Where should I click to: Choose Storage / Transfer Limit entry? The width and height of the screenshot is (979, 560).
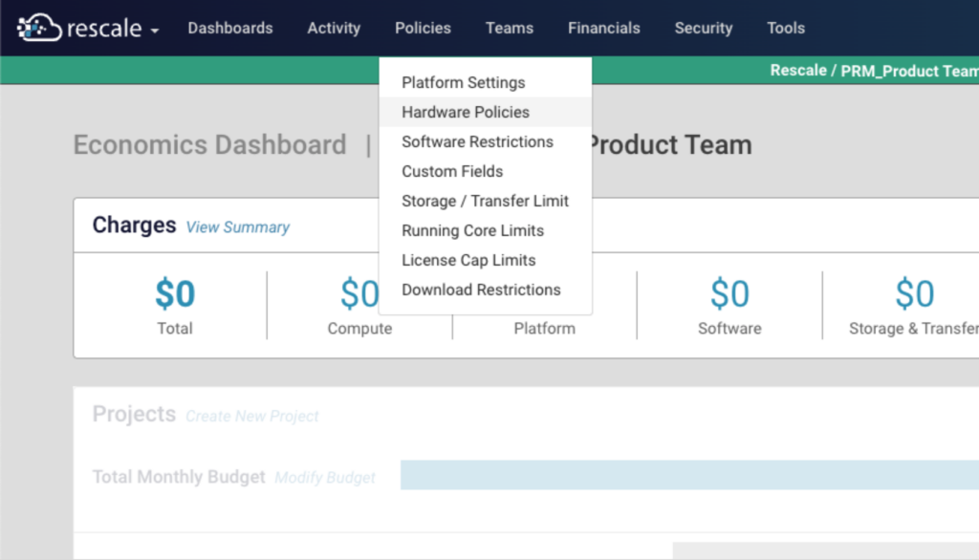tap(485, 201)
